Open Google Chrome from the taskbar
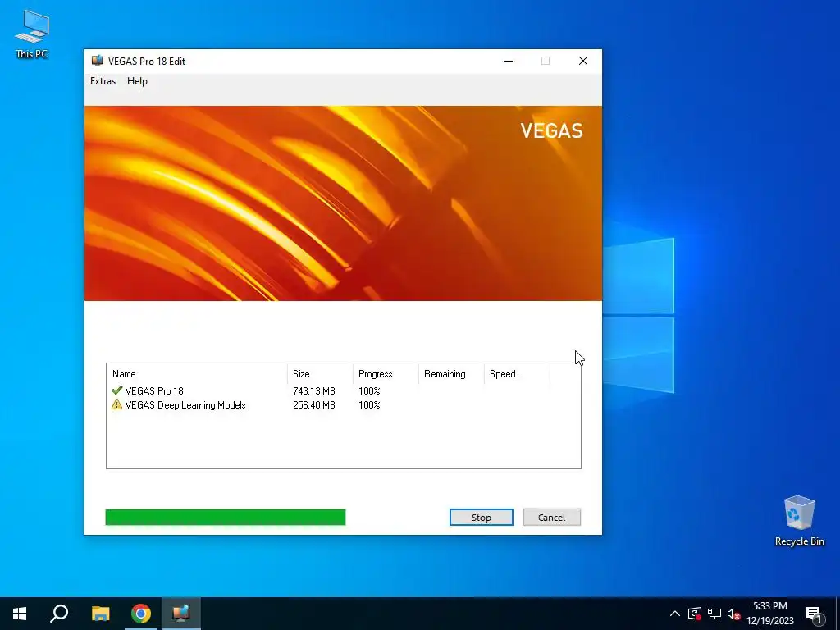The height and width of the screenshot is (630, 840). click(x=141, y=614)
